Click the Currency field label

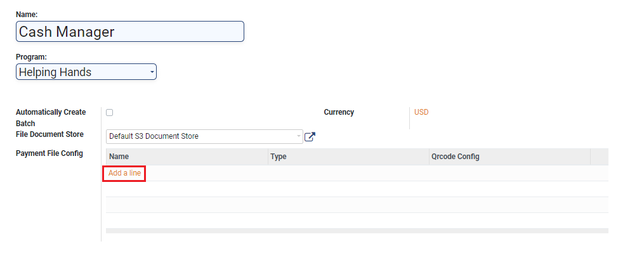[x=339, y=112]
